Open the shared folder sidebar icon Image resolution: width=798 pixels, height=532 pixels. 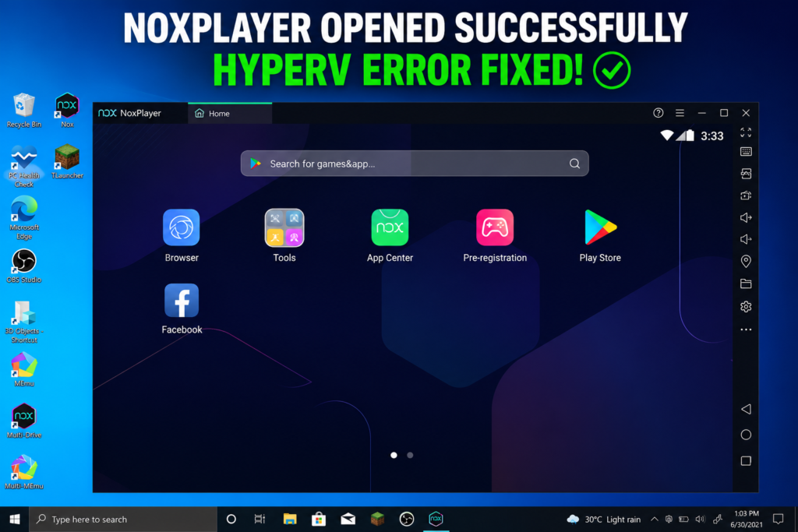pyautogui.click(x=746, y=284)
